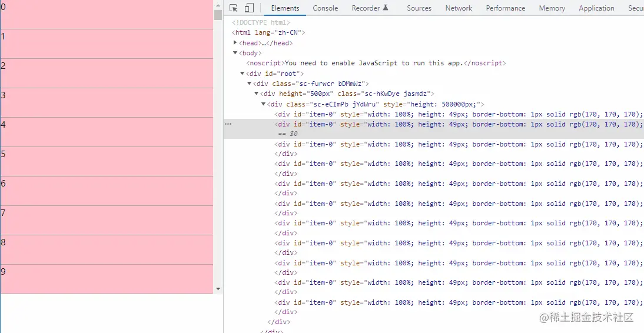Image resolution: width=644 pixels, height=333 pixels.
Task: Click the pink list row labeled 6
Action: tap(107, 191)
